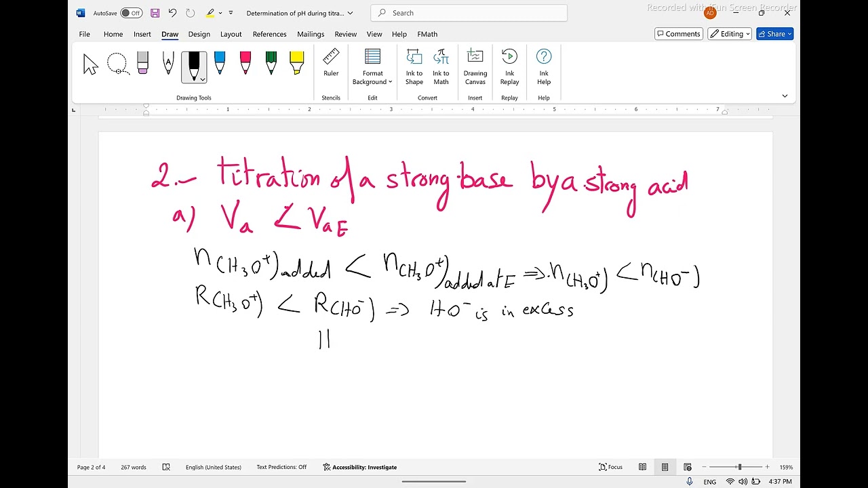
Task: Save the document
Action: coord(155,13)
